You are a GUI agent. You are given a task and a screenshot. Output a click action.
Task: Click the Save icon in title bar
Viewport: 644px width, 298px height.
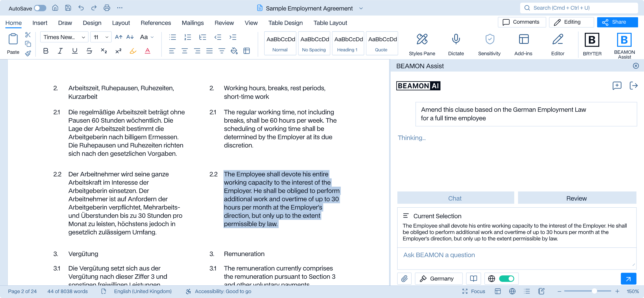[68, 8]
